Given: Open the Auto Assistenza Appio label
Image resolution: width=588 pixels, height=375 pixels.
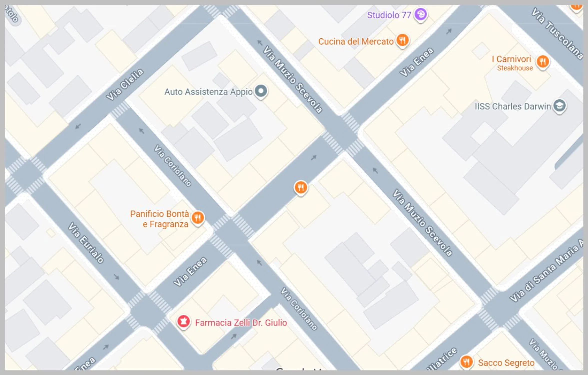Looking at the screenshot, I should point(208,92).
